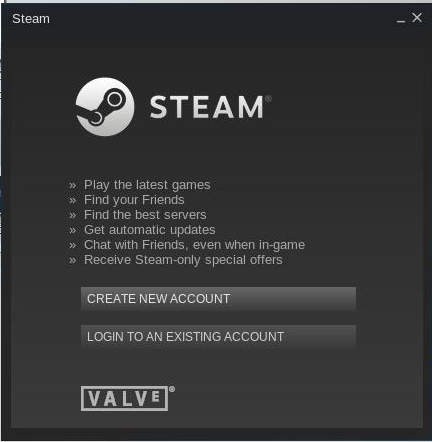Click the 'Find the best servers' text

pyautogui.click(x=145, y=215)
